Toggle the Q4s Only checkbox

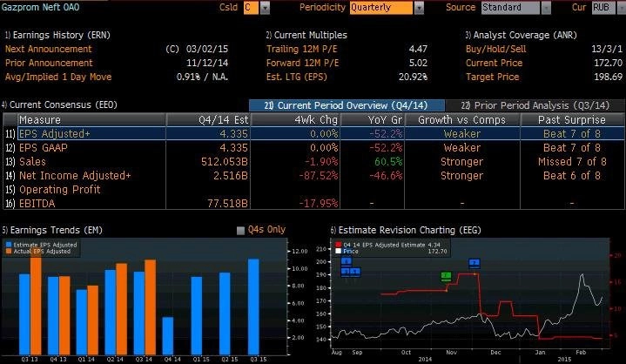coord(240,230)
